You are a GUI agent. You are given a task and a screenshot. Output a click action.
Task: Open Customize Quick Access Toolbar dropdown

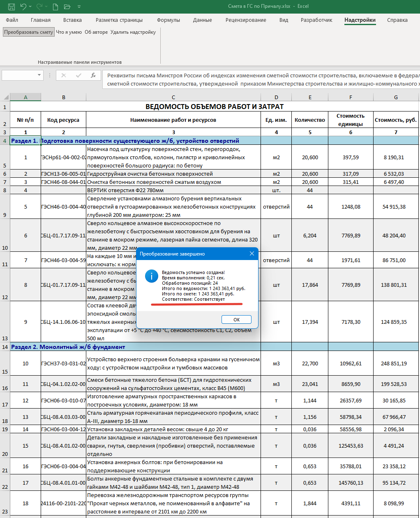(x=79, y=7)
